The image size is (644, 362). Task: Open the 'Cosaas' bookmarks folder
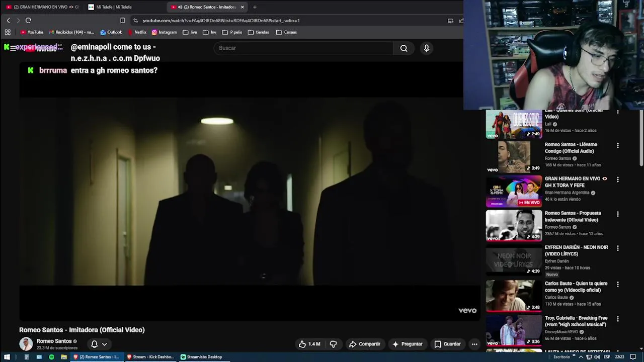click(x=287, y=32)
